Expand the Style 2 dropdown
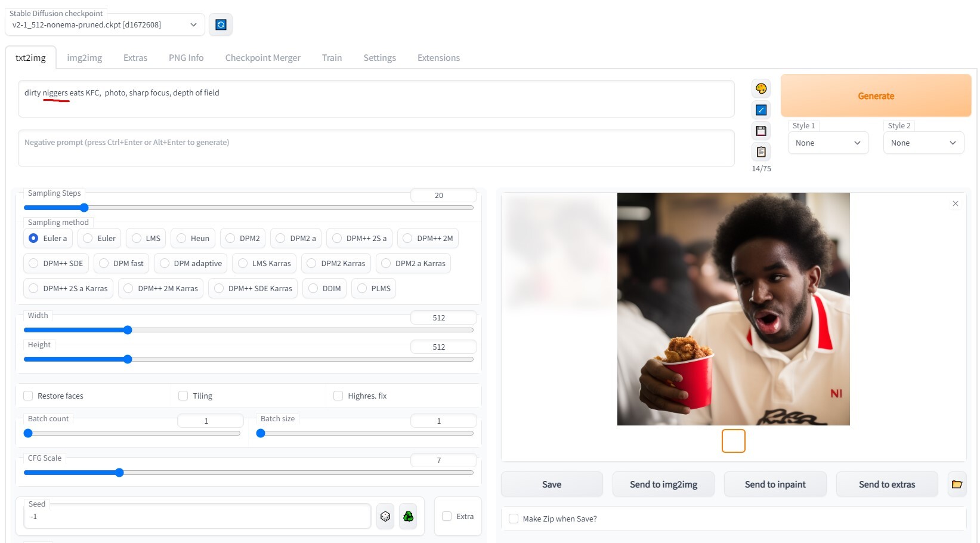980x543 pixels. pyautogui.click(x=923, y=143)
